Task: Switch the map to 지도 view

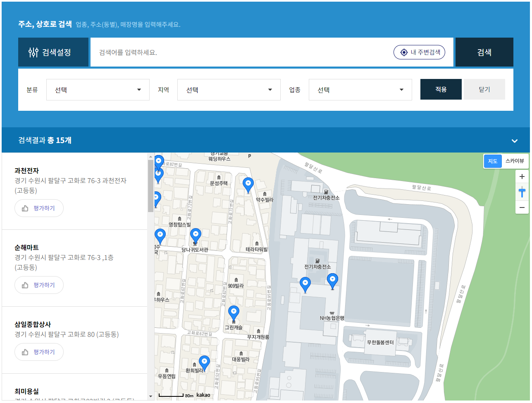Action: coord(493,161)
